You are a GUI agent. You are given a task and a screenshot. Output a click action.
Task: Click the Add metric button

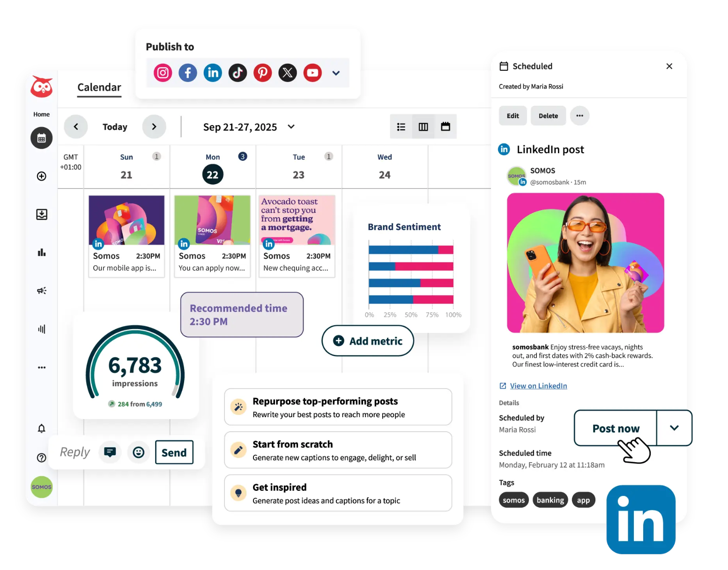pyautogui.click(x=367, y=341)
